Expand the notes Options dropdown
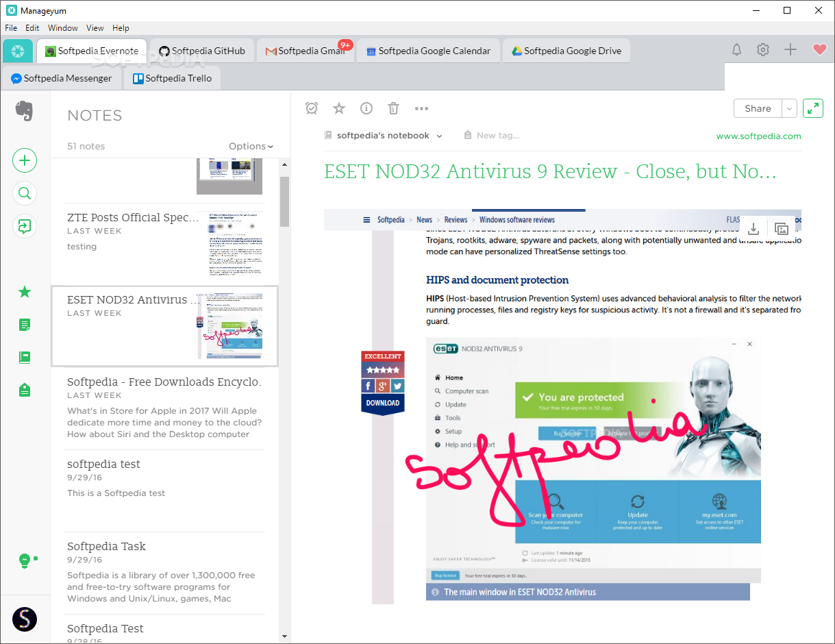835x644 pixels. tap(251, 146)
